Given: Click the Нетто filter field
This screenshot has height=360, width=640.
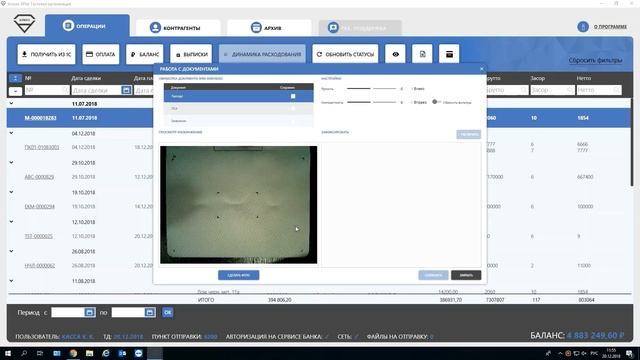Looking at the screenshot, I should (599, 90).
